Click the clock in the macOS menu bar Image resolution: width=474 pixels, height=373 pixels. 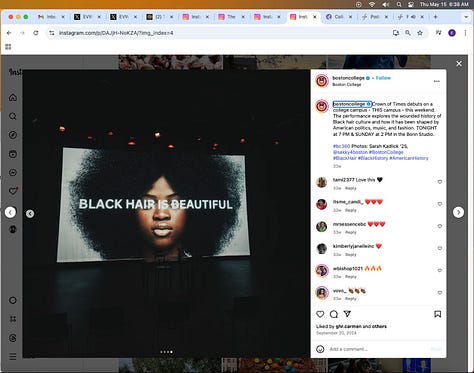coord(444,4)
